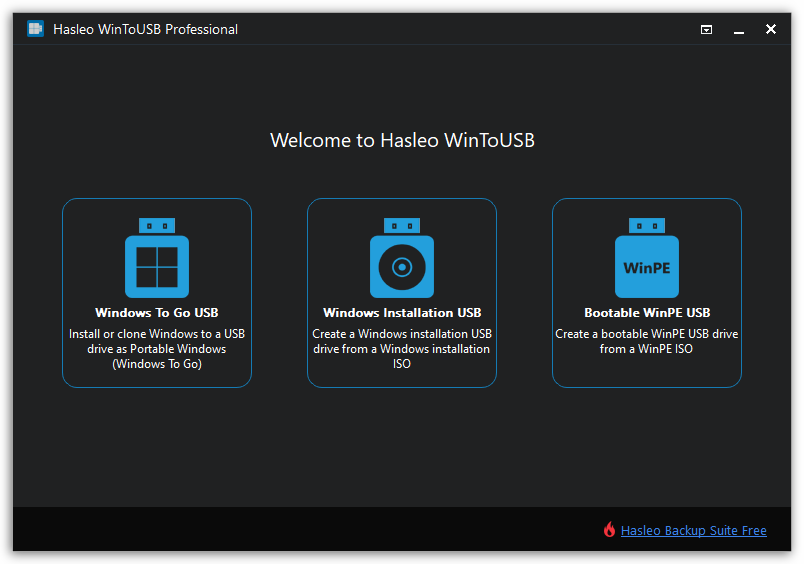Select the 'Bootable WinPE USB' heading
The height and width of the screenshot is (564, 804).
[647, 313]
